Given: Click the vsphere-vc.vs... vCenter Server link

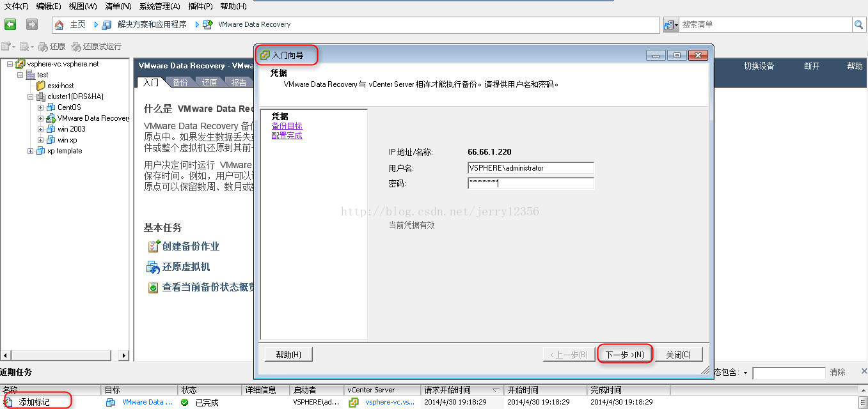Looking at the screenshot, I should tap(390, 403).
